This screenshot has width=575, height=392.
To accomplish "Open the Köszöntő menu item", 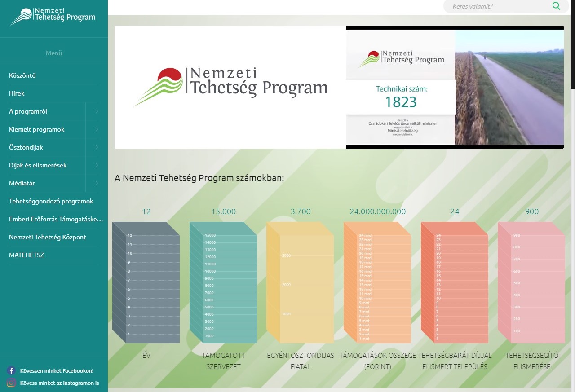I will pyautogui.click(x=54, y=75).
